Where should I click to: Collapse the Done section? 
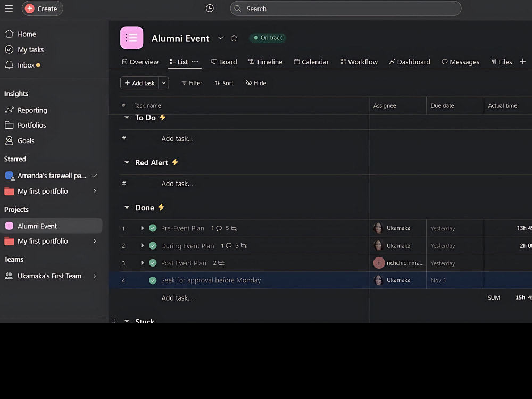tap(127, 207)
